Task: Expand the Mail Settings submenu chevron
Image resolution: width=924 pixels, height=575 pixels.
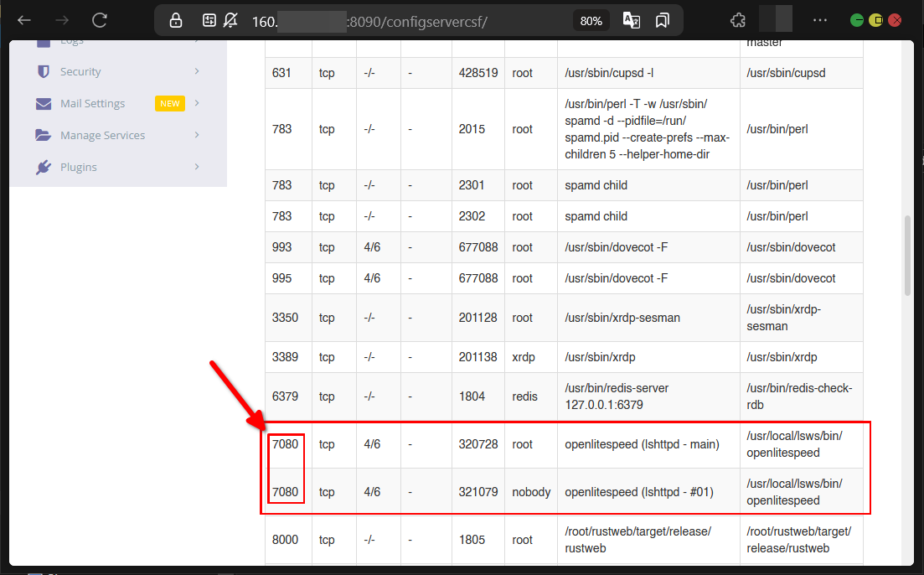Action: click(197, 103)
